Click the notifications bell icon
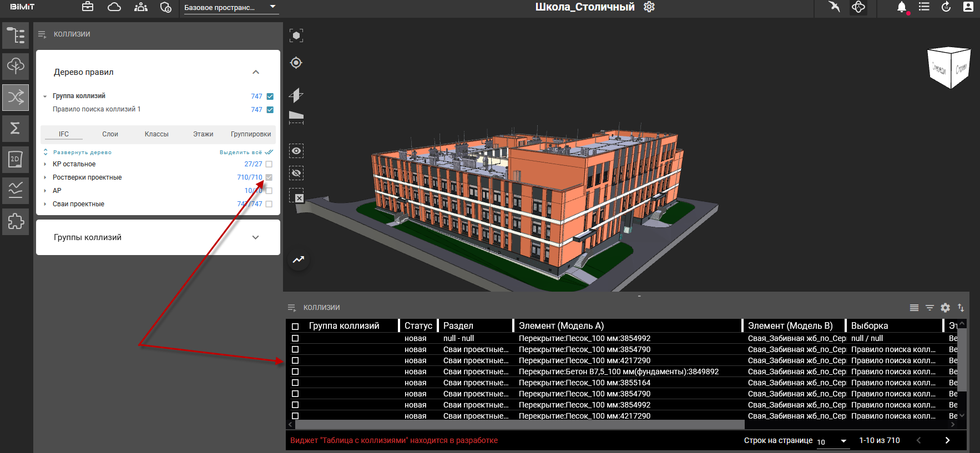Viewport: 980px width, 453px height. tap(902, 7)
